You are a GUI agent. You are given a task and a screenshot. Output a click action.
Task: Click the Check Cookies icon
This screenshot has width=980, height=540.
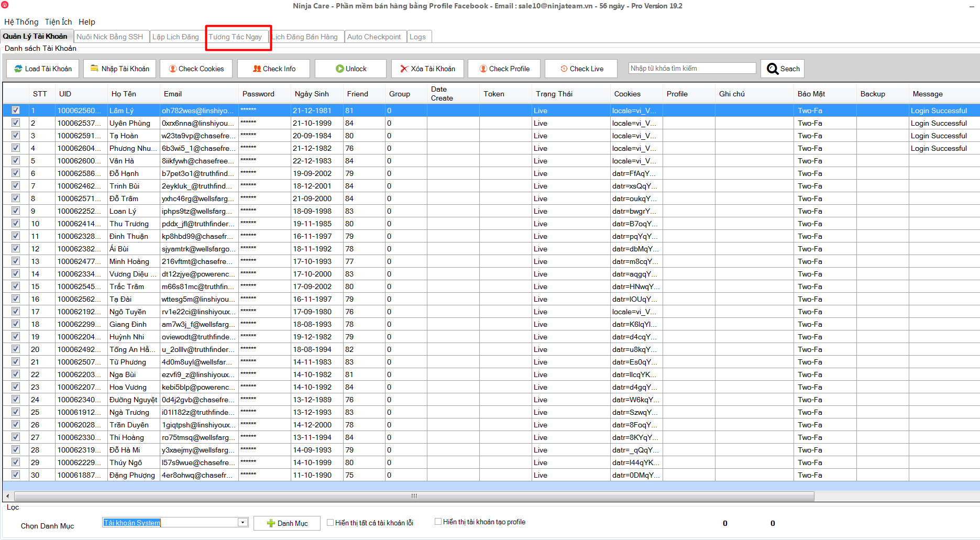click(172, 69)
